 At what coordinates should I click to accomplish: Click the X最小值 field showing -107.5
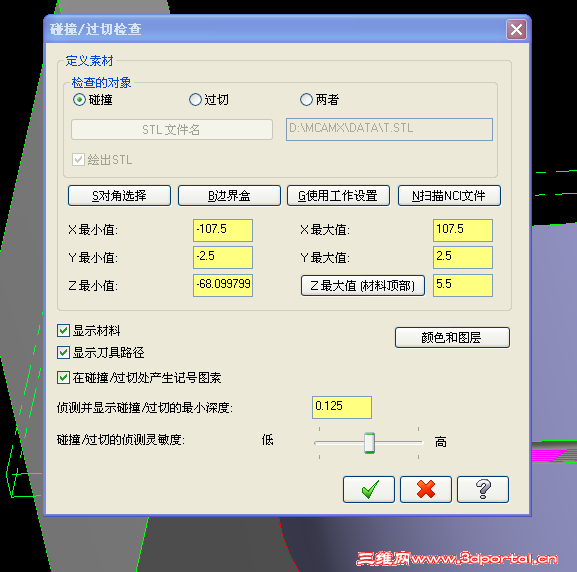223,230
